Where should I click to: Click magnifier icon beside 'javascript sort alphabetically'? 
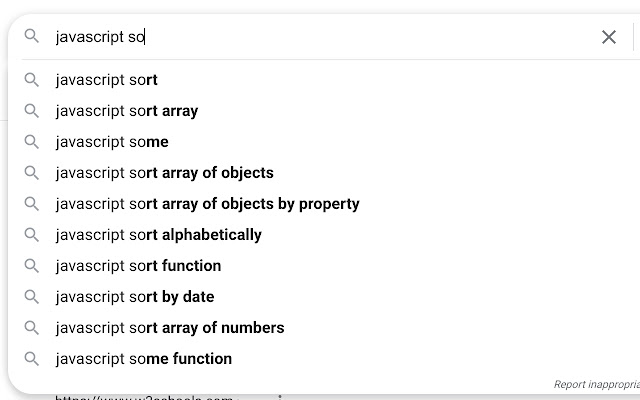[32, 235]
